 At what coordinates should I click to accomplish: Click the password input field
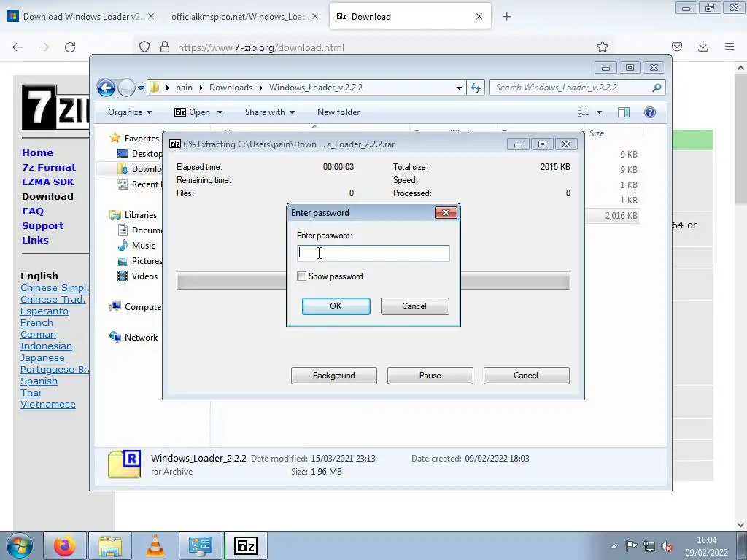point(373,253)
